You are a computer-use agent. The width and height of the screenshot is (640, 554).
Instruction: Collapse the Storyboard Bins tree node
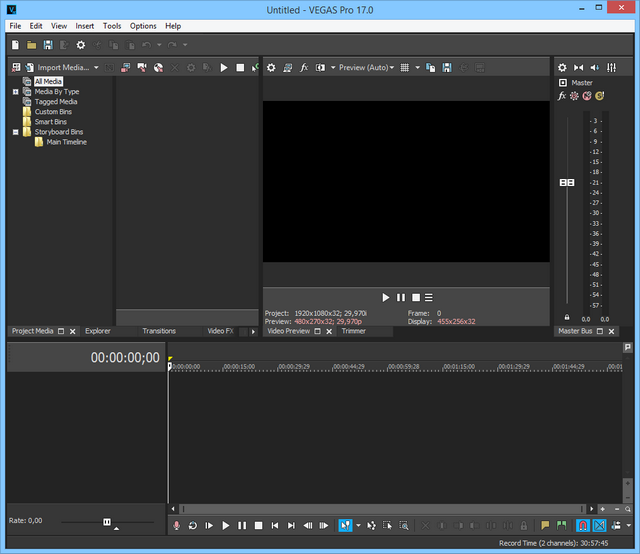(16, 132)
